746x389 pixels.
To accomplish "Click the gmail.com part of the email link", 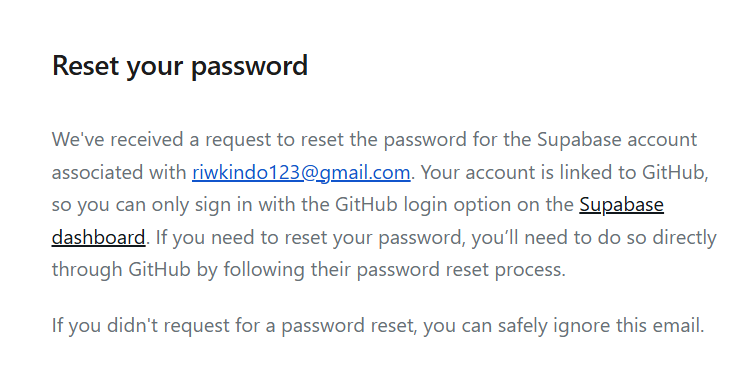I will pos(364,174).
